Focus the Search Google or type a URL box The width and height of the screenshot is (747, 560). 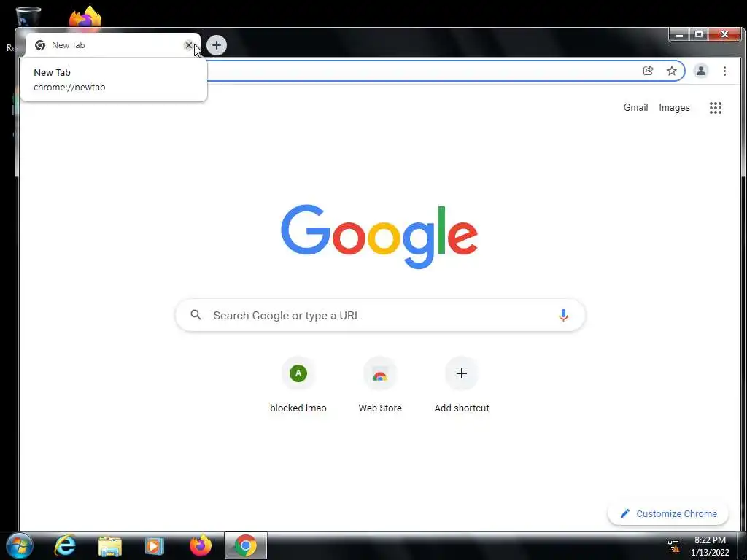(380, 315)
